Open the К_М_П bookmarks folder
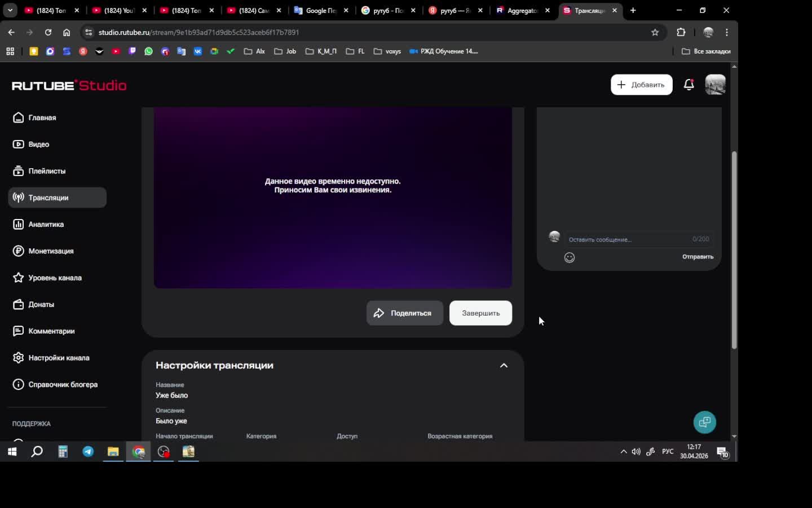Image resolution: width=812 pixels, height=508 pixels. click(321, 51)
